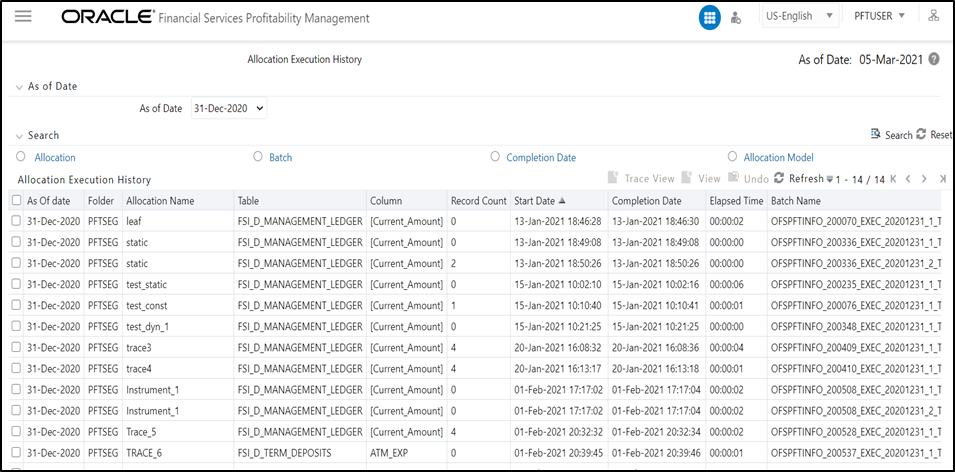Click the Completion Date search link
This screenshot has width=955, height=472.
(541, 157)
